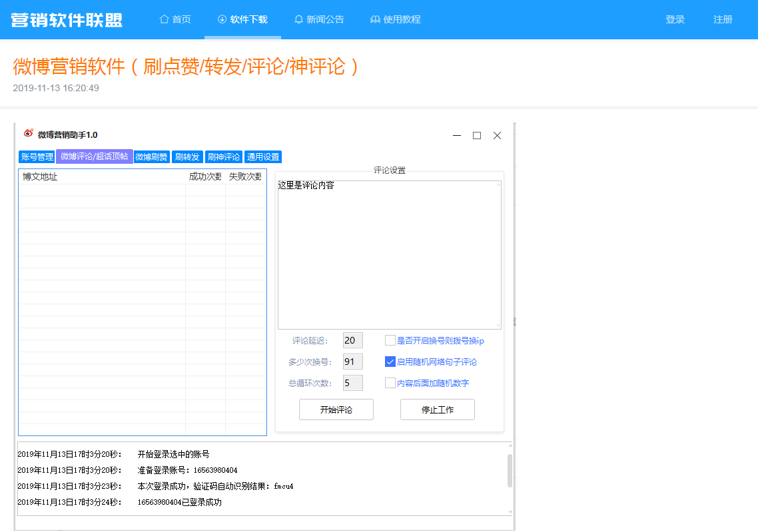Switch to the 微博刷赞 tab
Screen dimensions: 758x532
coord(151,157)
